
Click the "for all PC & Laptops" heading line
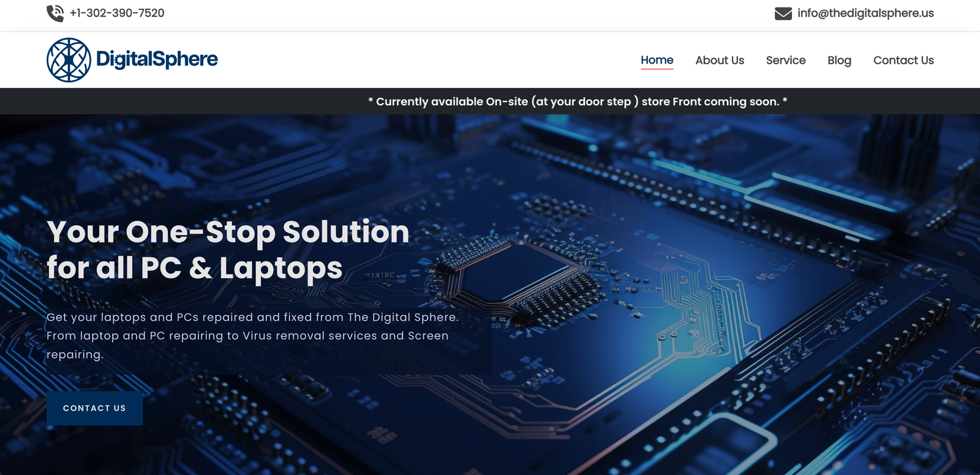194,268
